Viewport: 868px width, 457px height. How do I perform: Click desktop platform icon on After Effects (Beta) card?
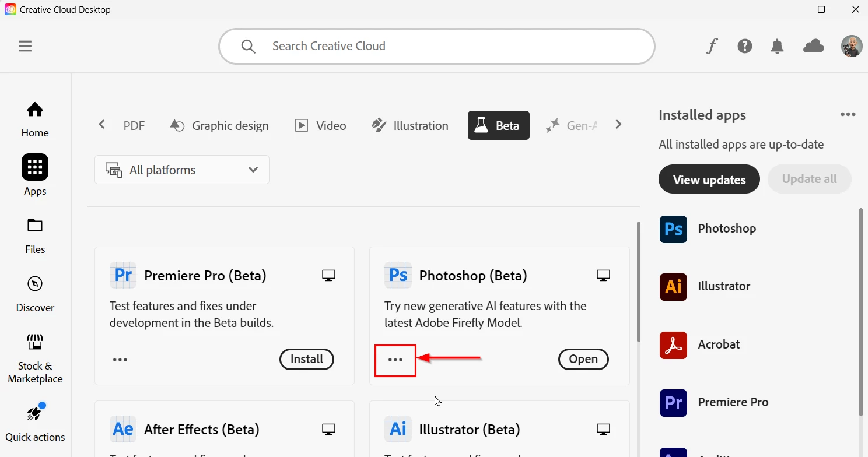tap(329, 430)
